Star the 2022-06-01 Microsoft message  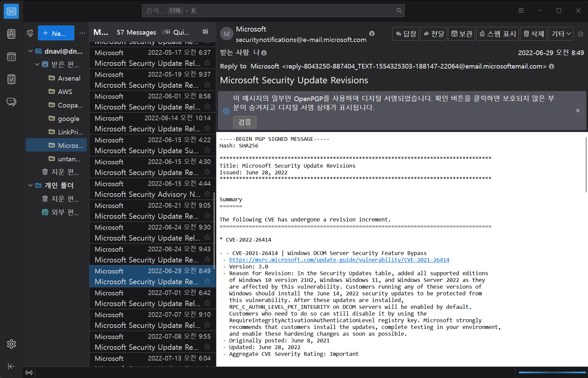[207, 107]
